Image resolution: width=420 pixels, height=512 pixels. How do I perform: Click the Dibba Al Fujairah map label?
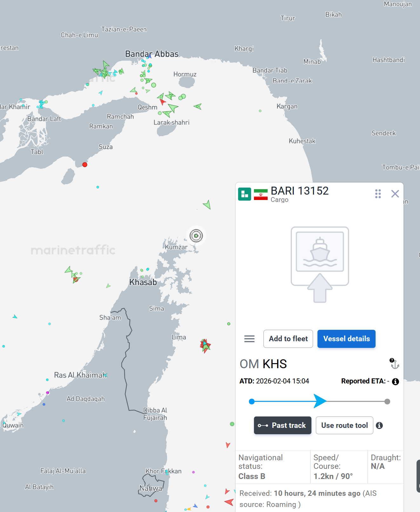pyautogui.click(x=155, y=414)
